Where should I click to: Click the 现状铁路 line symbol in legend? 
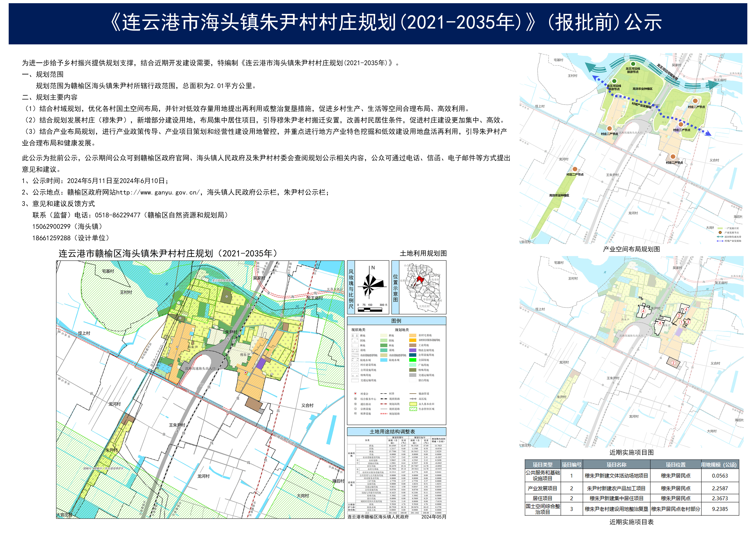click(384, 399)
